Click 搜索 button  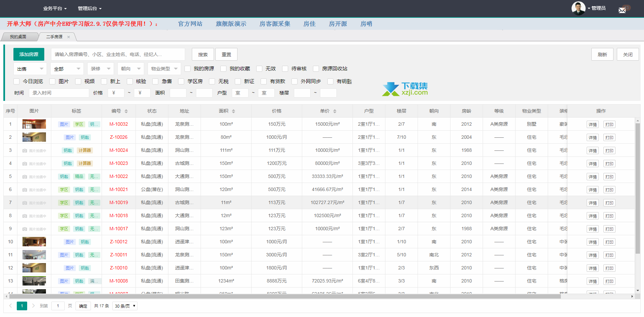pos(203,54)
